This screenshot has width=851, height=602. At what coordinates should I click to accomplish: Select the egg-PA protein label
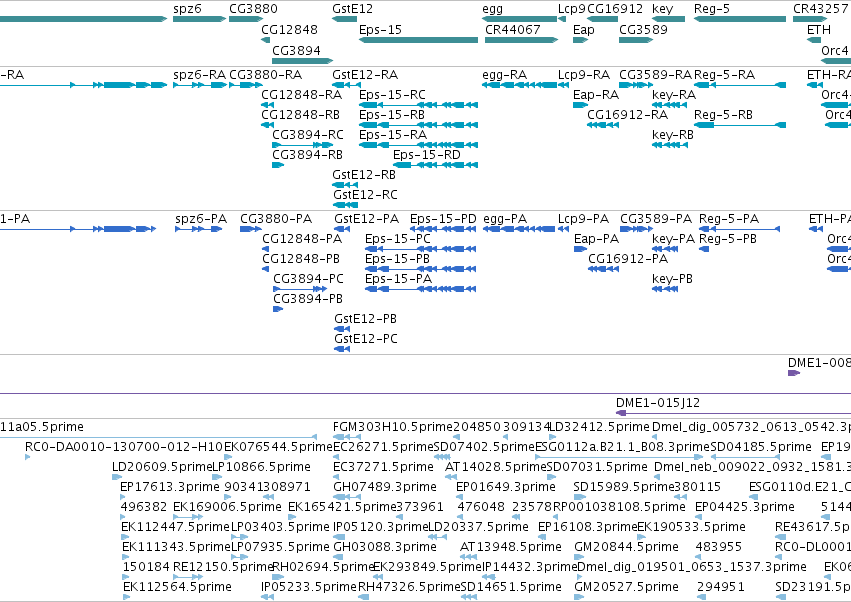(505, 219)
